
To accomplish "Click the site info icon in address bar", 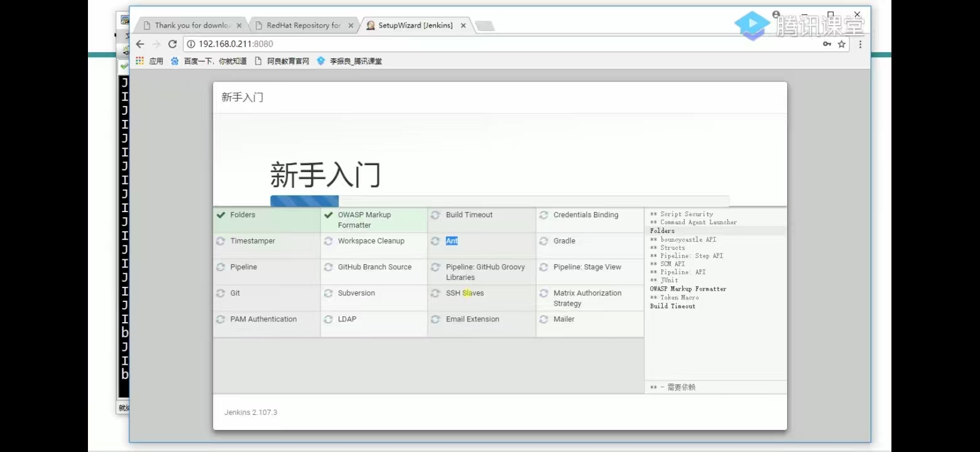I will click(x=191, y=44).
